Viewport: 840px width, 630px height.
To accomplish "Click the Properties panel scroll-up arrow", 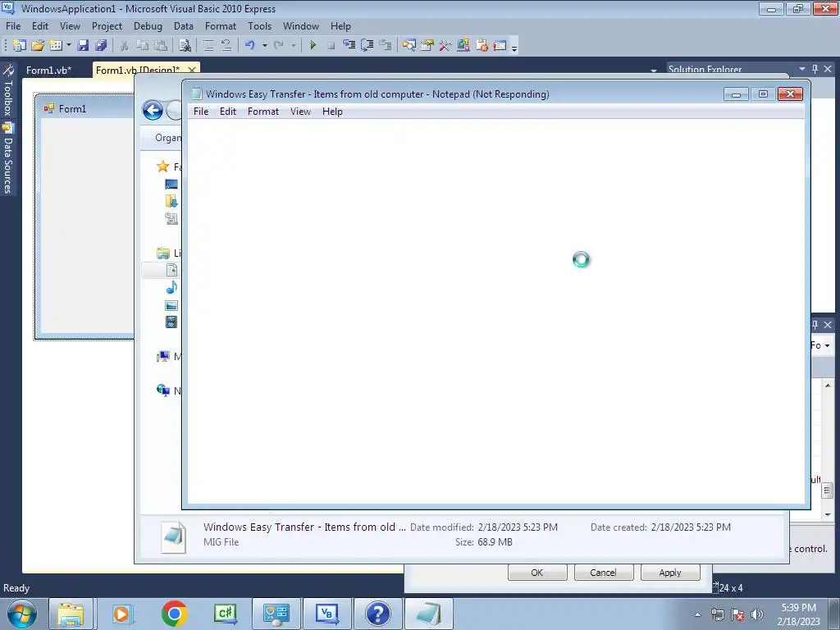I will (828, 386).
